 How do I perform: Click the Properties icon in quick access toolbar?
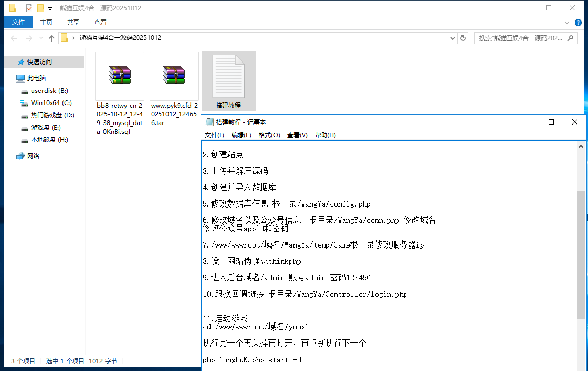[x=29, y=8]
